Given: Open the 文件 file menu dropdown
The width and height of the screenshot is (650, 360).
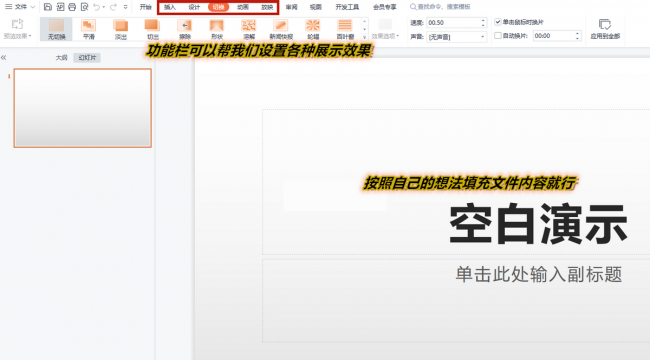Looking at the screenshot, I should coord(20,7).
